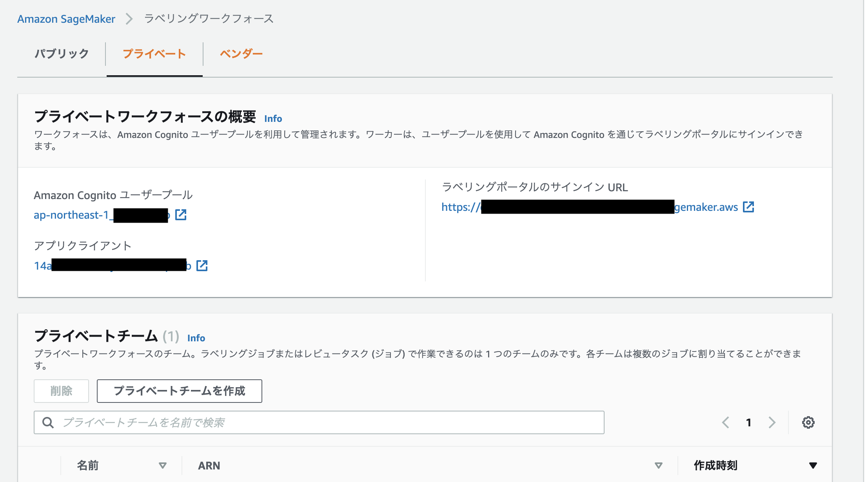This screenshot has width=868, height=482.
Task: Go to previous page arrow
Action: (726, 422)
